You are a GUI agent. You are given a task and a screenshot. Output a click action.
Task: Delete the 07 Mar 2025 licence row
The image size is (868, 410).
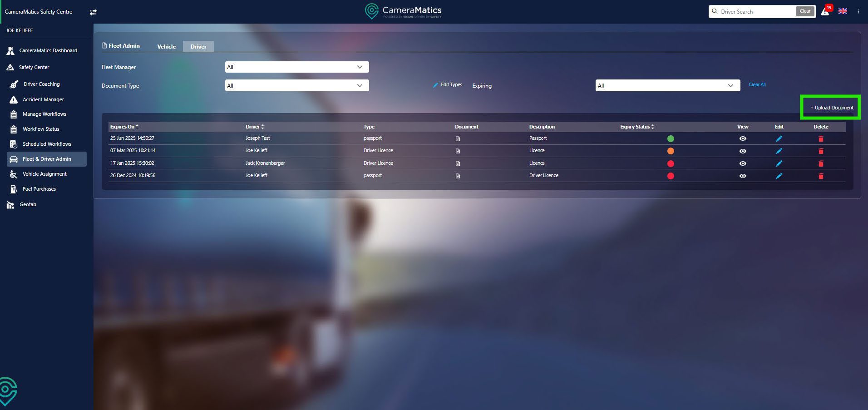click(821, 151)
